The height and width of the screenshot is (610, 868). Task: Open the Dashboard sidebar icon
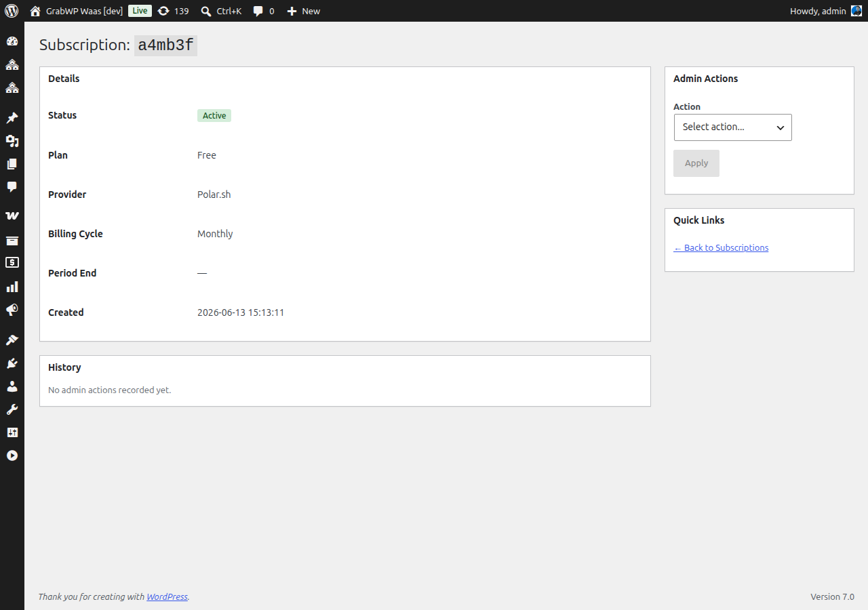(12, 41)
